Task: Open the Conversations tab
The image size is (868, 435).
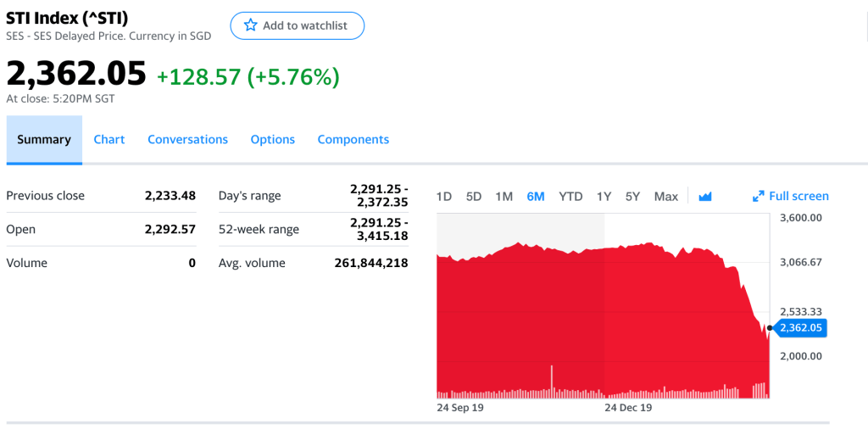Action: 187,139
